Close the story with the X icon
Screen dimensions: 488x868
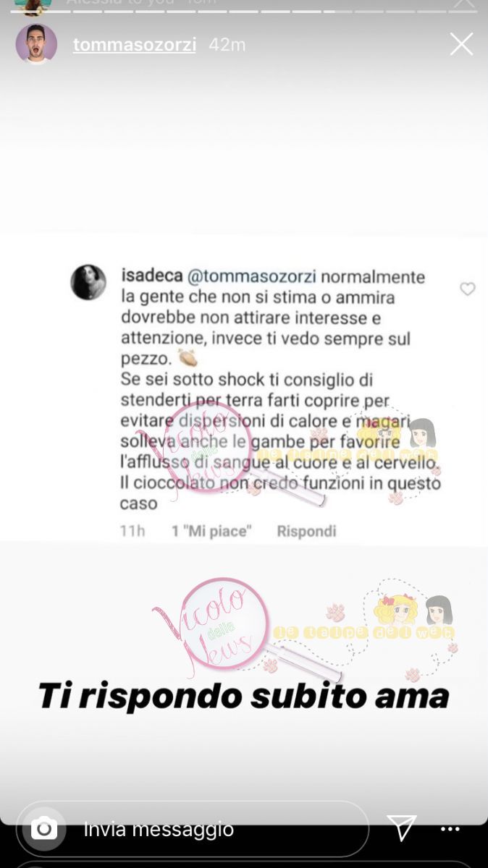pos(461,44)
